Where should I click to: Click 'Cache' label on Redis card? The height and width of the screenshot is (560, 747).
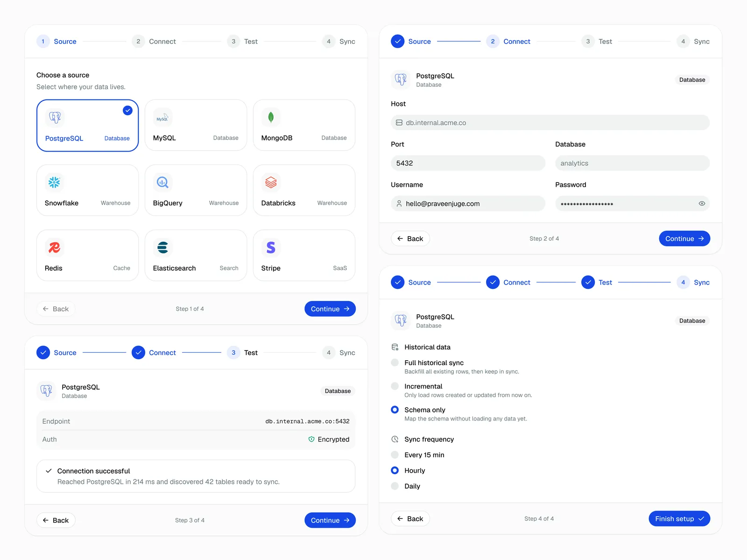121,268
